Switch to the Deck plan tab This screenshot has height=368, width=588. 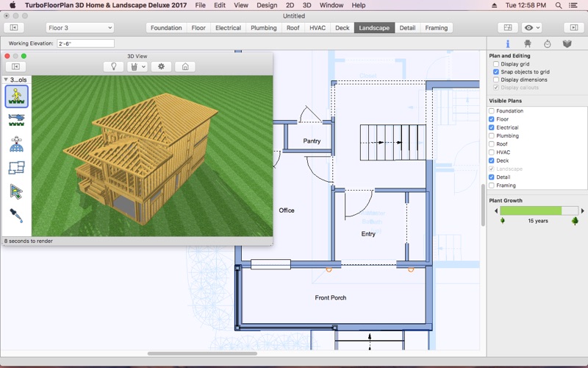(342, 28)
